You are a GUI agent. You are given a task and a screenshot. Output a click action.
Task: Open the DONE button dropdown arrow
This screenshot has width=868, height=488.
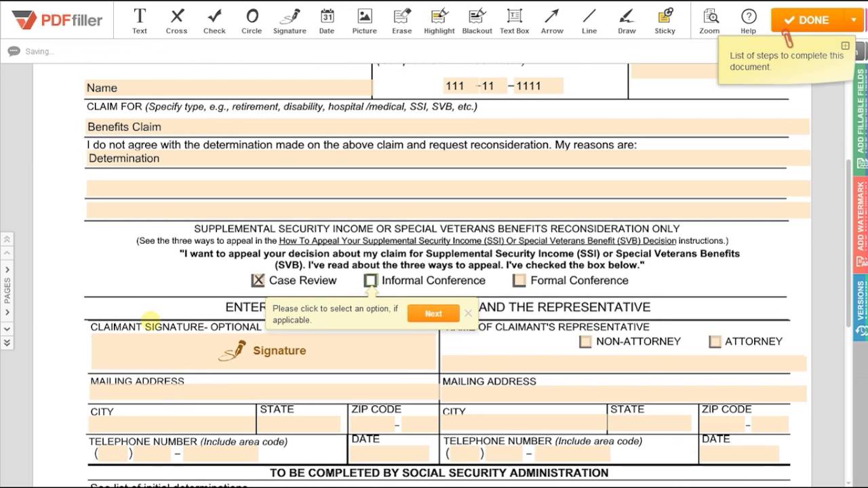(854, 20)
